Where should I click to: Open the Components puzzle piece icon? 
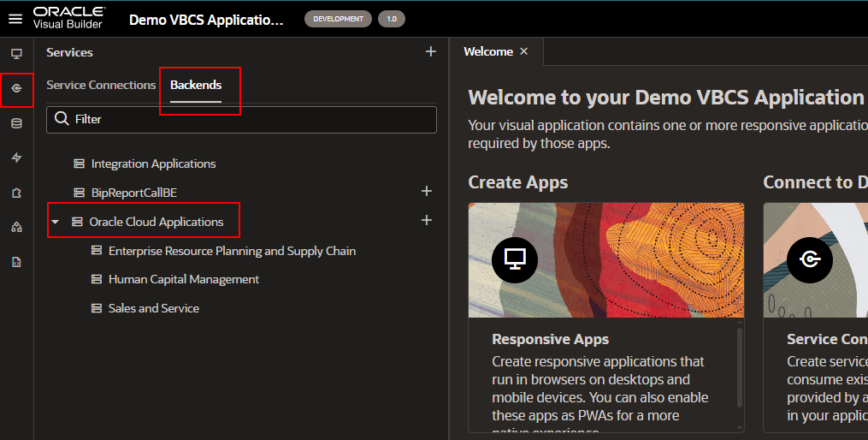(16, 193)
